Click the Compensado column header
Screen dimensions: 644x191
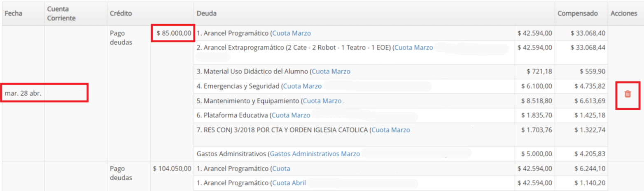click(577, 14)
